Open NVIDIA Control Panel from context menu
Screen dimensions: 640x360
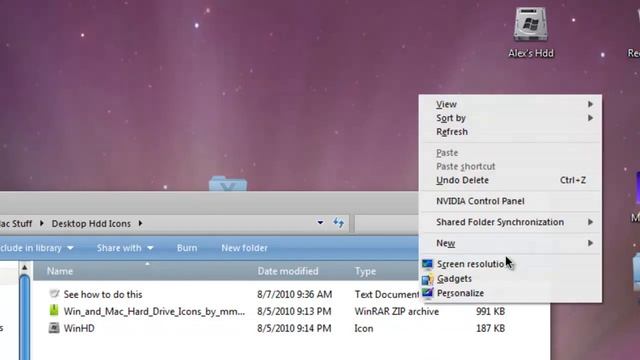[x=510, y=201]
